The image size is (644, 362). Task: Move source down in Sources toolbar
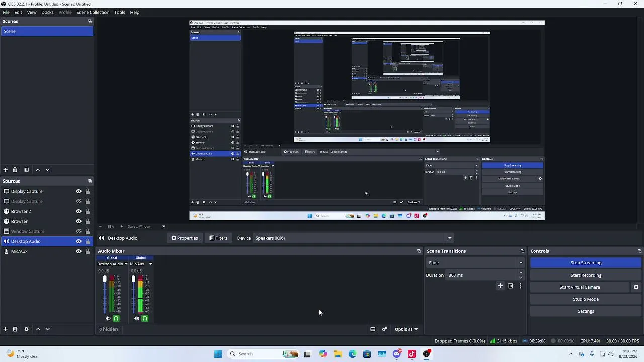pos(48,329)
